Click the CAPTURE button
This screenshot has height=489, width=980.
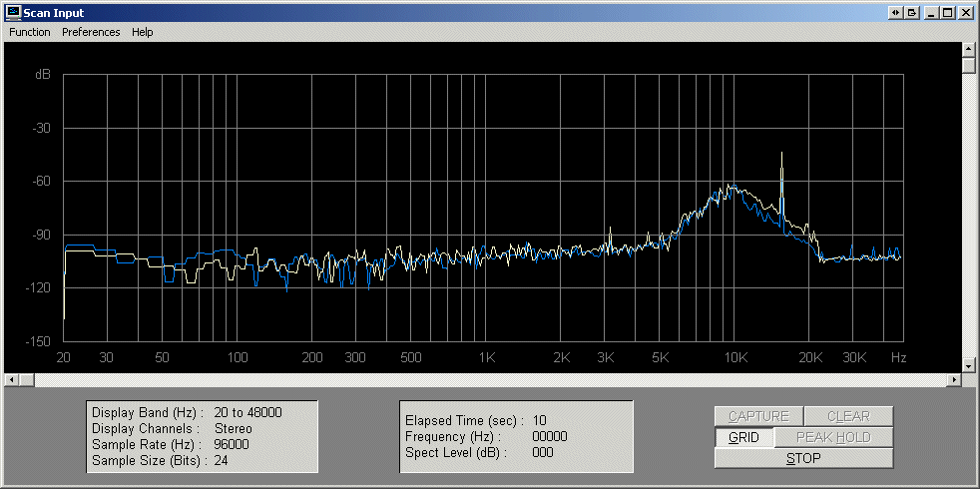(758, 416)
